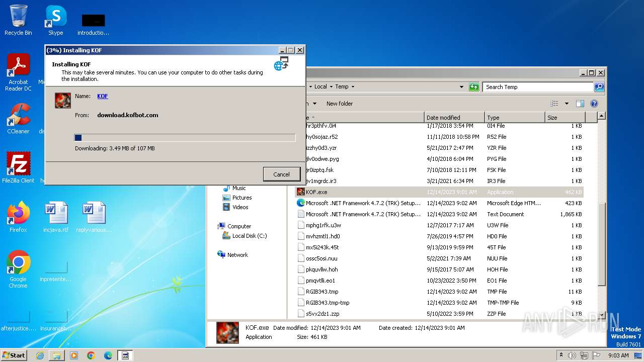Open Microsoft Edge from taskbar
Image resolution: width=644 pixels, height=362 pixels.
point(108,355)
